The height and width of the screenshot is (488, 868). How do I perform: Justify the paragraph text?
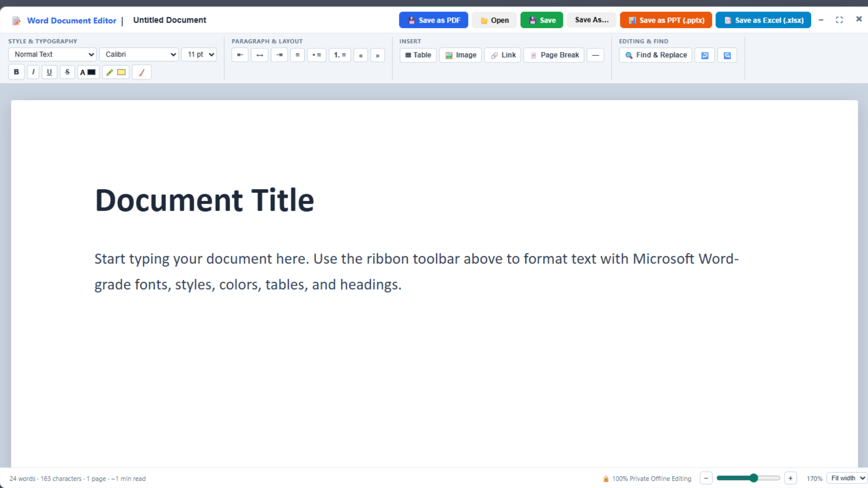pos(297,55)
